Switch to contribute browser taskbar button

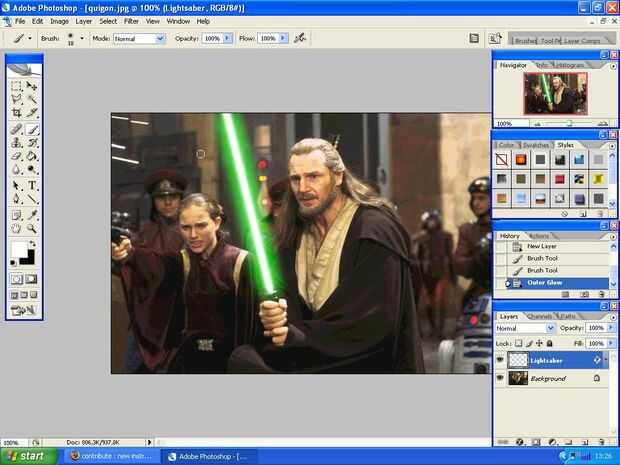tap(112, 456)
